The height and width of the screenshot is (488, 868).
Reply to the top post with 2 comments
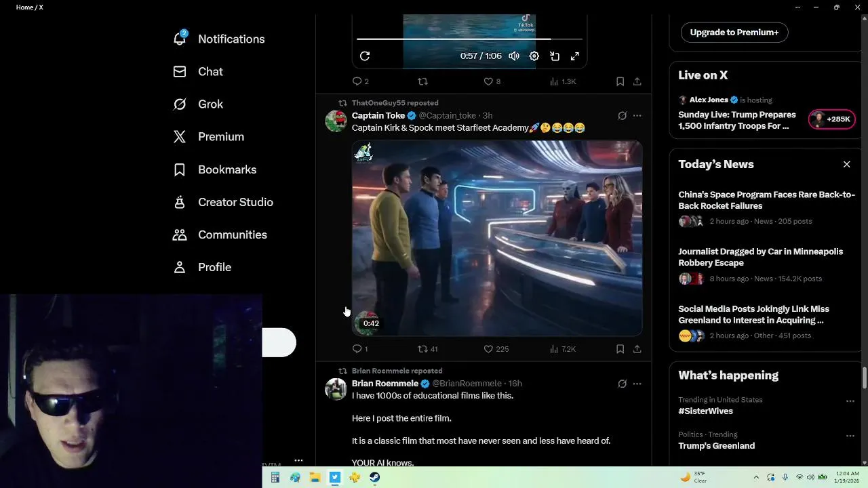(360, 81)
